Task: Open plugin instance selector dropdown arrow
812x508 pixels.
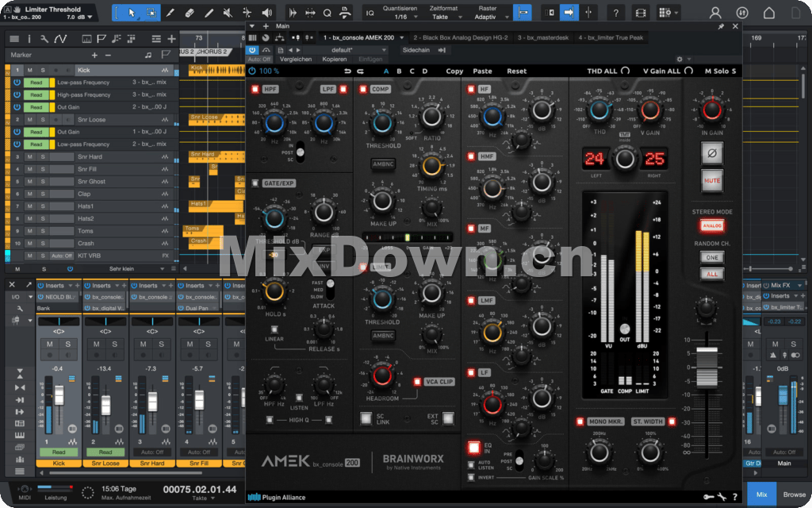Action: pyautogui.click(x=401, y=38)
